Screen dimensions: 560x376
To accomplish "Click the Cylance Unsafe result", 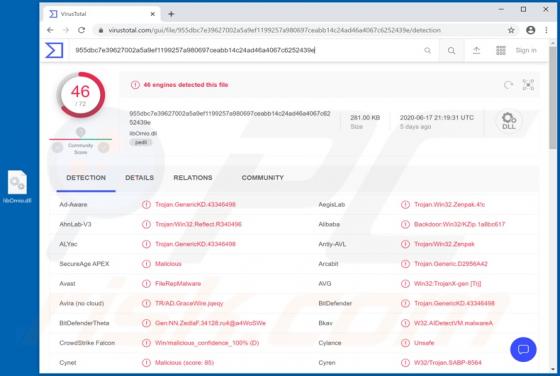I will 424,343.
